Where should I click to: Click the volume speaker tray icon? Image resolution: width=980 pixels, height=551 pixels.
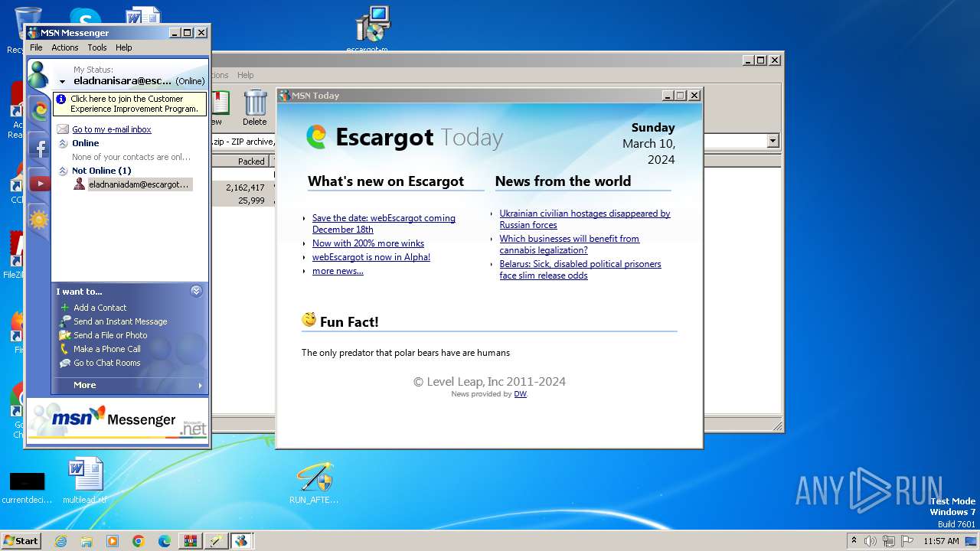871,541
